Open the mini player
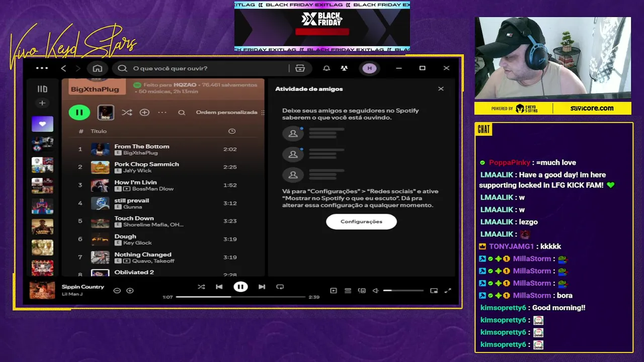 [x=434, y=291]
